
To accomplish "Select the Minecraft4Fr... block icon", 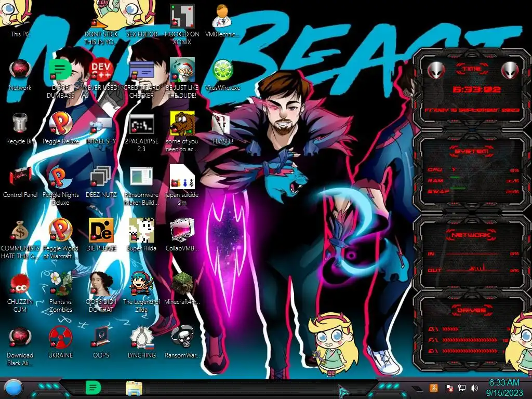I will click(182, 289).
